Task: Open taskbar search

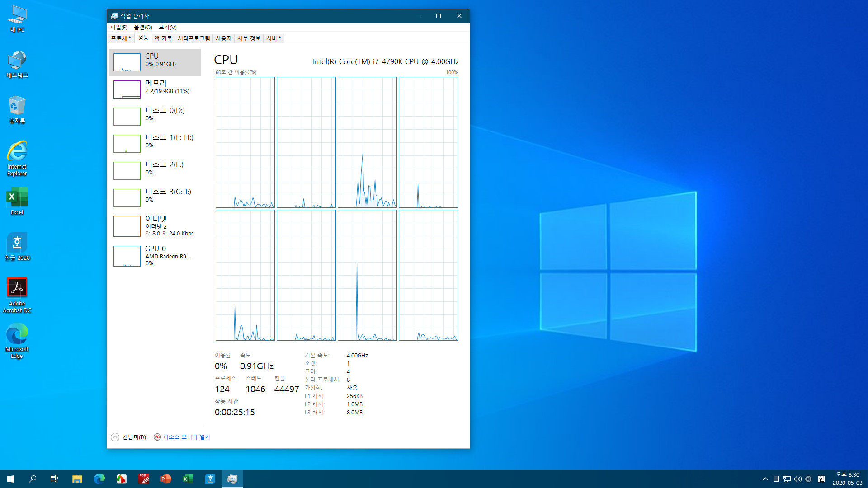Action: [33, 479]
